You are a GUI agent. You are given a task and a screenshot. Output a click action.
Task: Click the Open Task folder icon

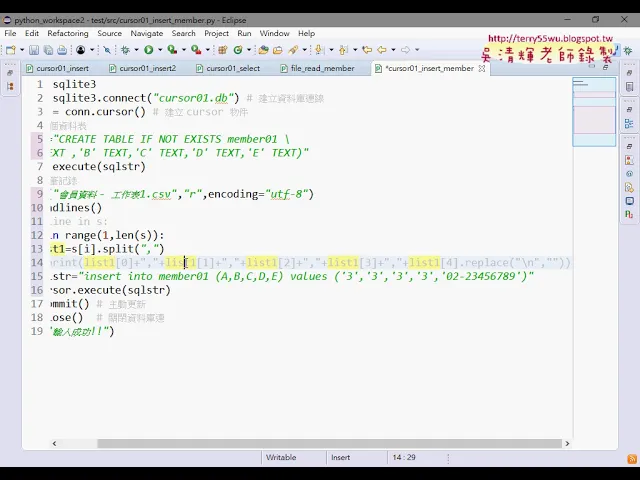click(278, 50)
